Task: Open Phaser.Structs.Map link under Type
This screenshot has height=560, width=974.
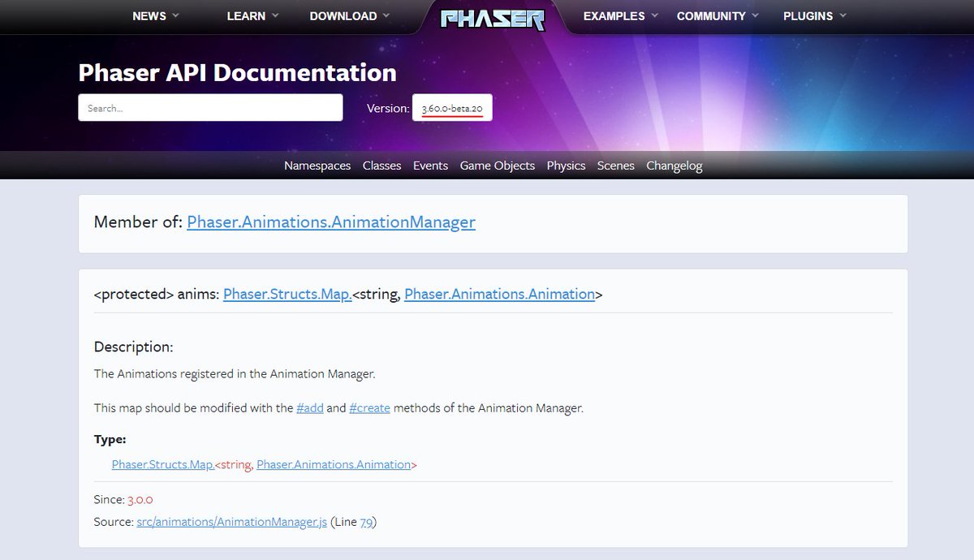Action: [163, 465]
